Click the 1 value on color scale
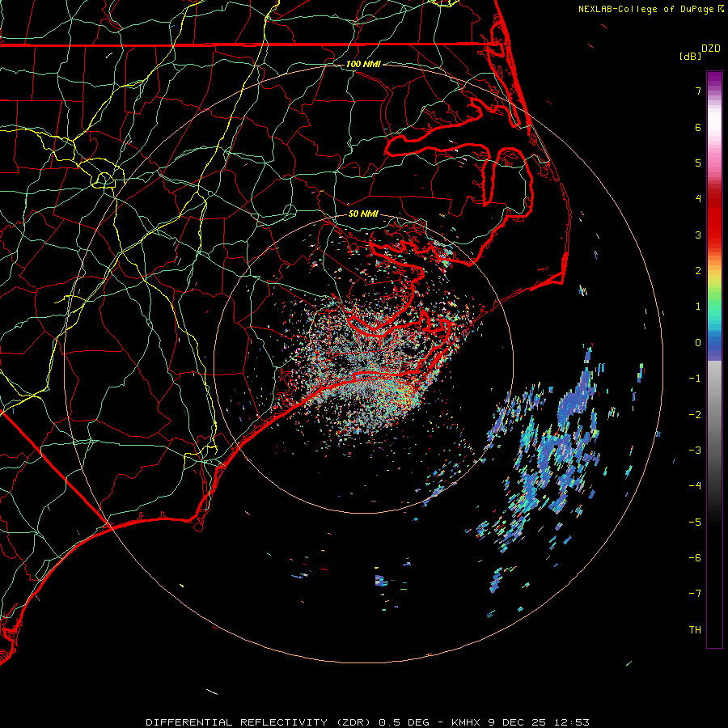Image resolution: width=728 pixels, height=728 pixels. click(x=698, y=306)
